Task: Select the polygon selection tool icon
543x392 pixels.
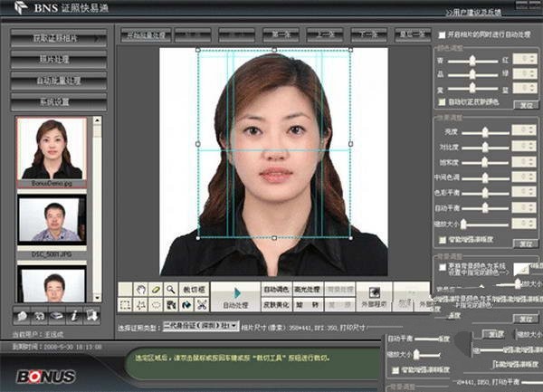Action: 140,305
